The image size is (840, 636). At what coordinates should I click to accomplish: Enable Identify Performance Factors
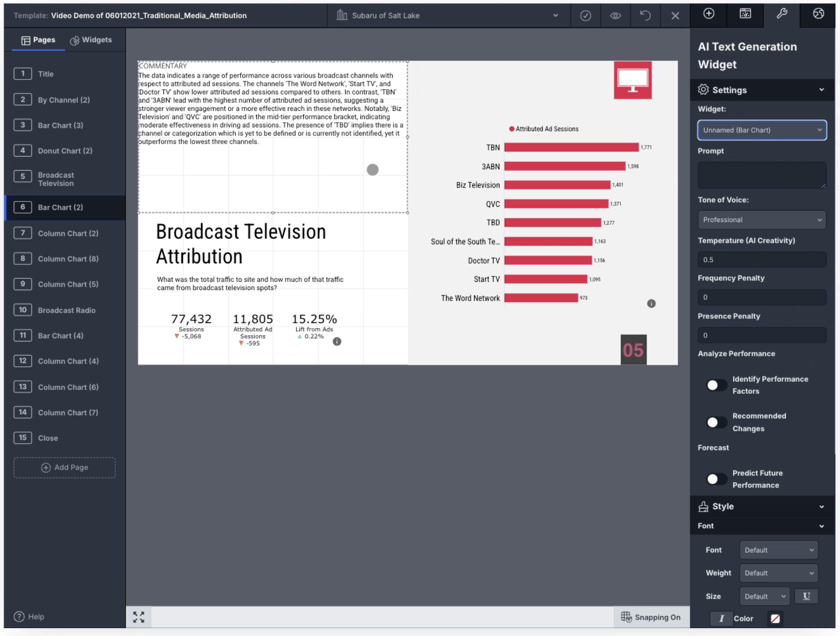[x=716, y=385]
